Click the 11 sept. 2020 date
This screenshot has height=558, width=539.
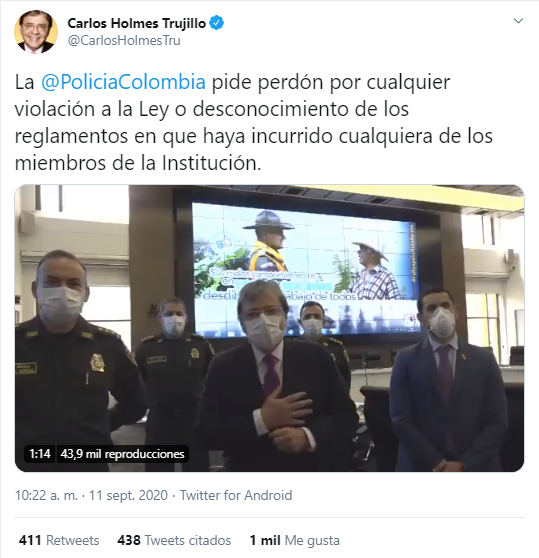[128, 495]
